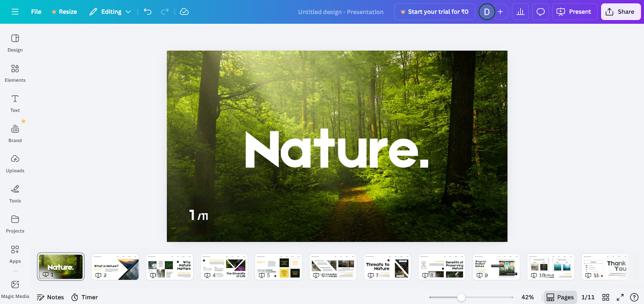Screen dimensions: 644x304
Task: Add collaborator with plus icon
Action: click(x=500, y=12)
